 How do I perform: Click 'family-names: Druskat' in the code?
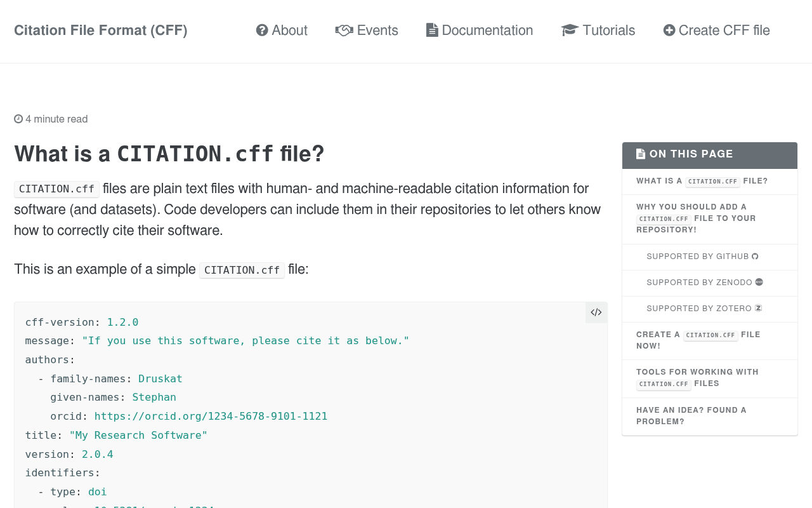click(116, 378)
